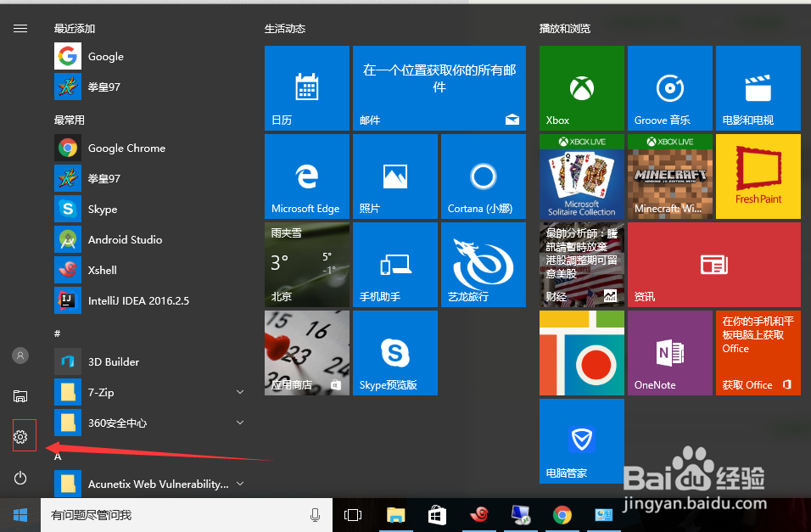Open Google app under recently added
This screenshot has width=811, height=532.
click(149, 56)
